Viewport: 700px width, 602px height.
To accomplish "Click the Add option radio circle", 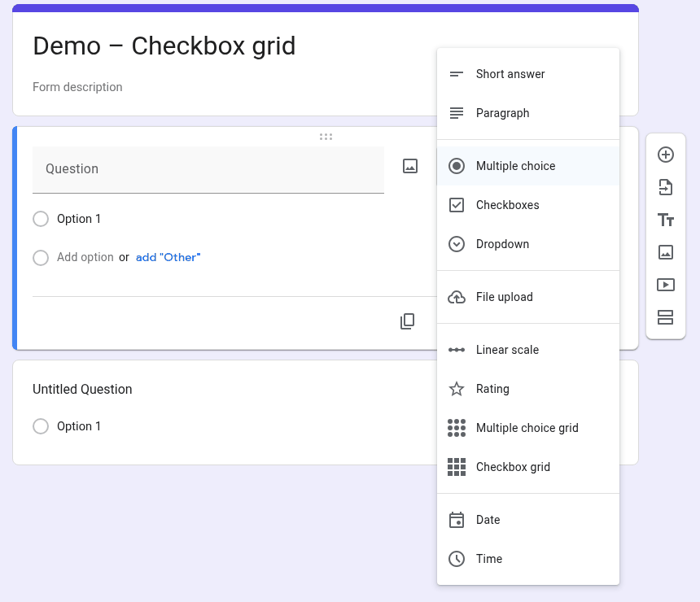I will (41, 258).
